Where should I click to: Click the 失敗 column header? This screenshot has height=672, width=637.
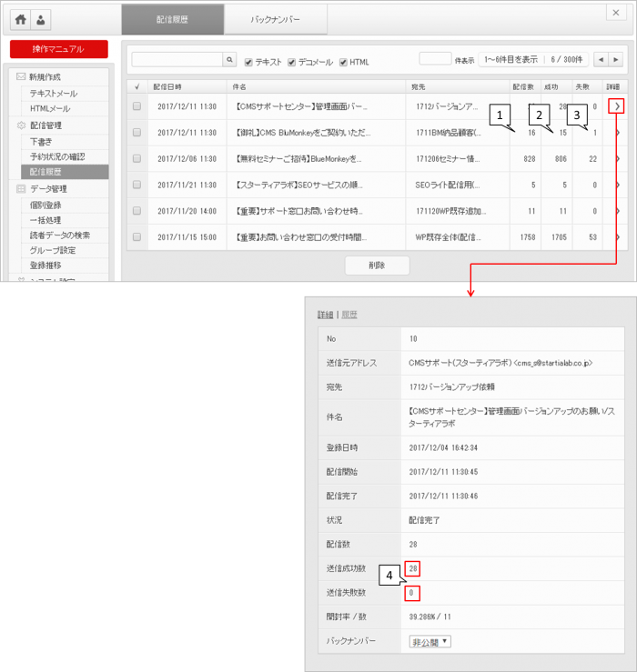pos(582,86)
